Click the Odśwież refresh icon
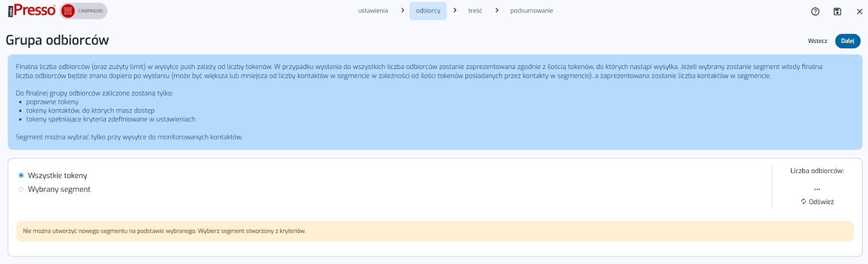Image resolution: width=868 pixels, height=264 pixels. [x=803, y=202]
